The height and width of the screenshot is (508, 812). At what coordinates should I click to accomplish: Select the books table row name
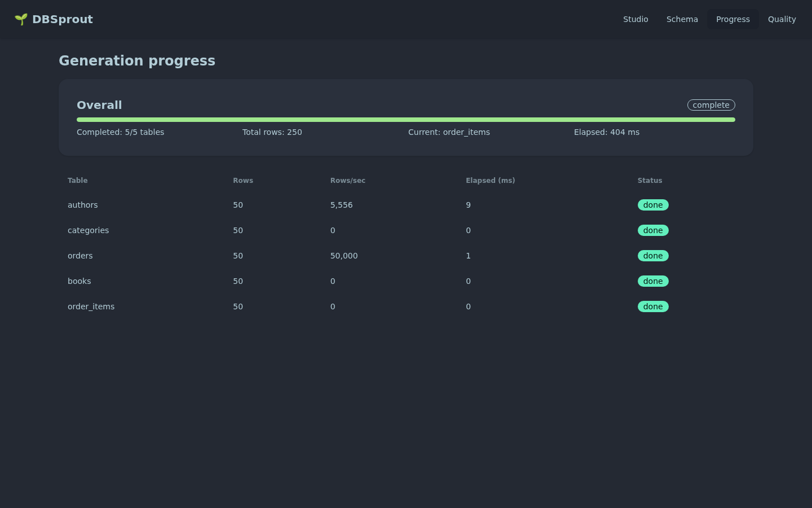point(80,281)
